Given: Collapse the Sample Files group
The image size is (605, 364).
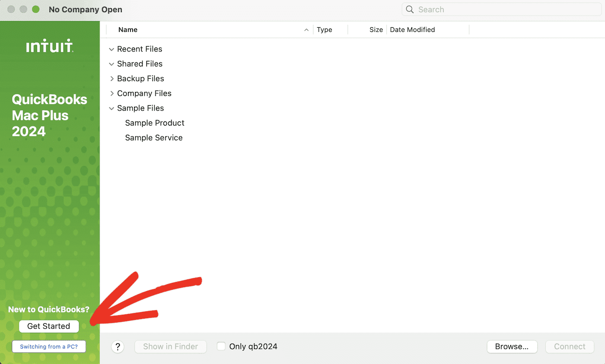Looking at the screenshot, I should (x=111, y=108).
